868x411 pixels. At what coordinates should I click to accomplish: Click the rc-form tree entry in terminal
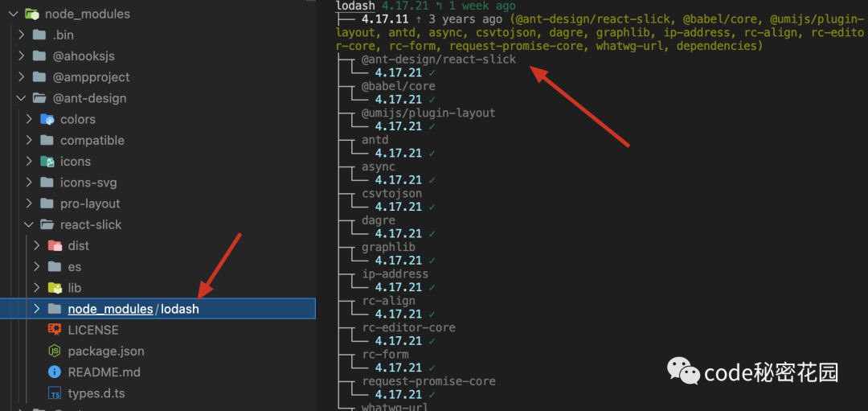pyautogui.click(x=385, y=354)
